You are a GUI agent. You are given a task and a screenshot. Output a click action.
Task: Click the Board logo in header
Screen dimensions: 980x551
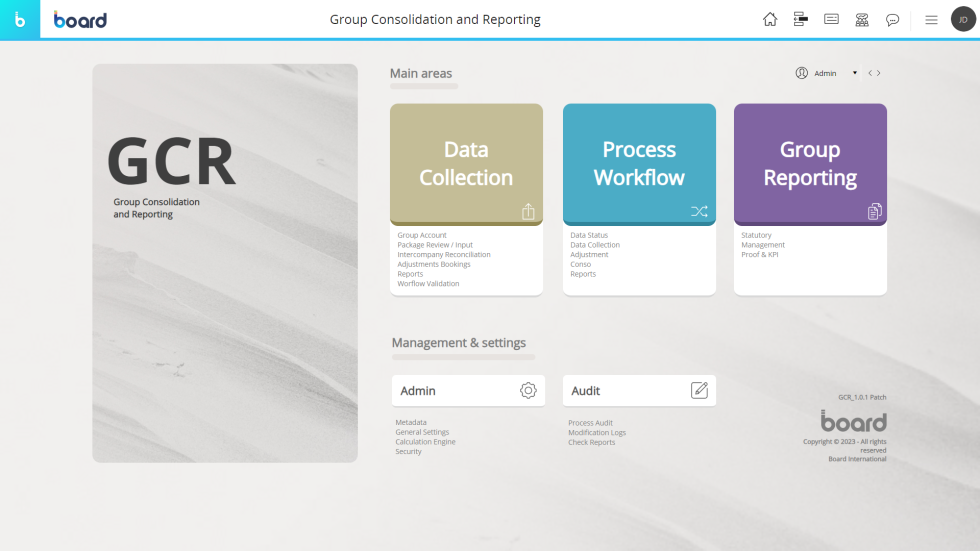tap(80, 20)
